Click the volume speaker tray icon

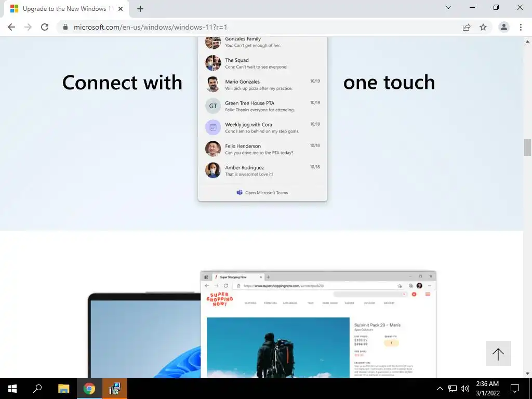click(465, 389)
